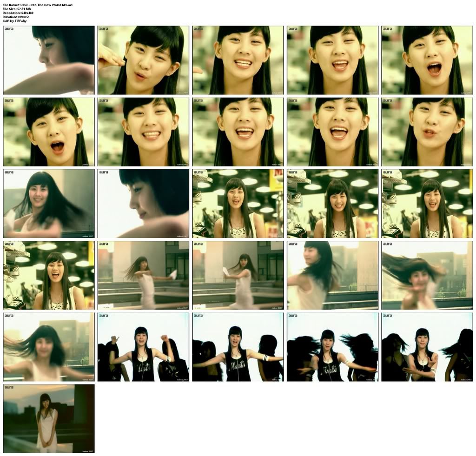Select the second thumbnail in the fourth row
The image size is (476, 456).
pos(143,275)
